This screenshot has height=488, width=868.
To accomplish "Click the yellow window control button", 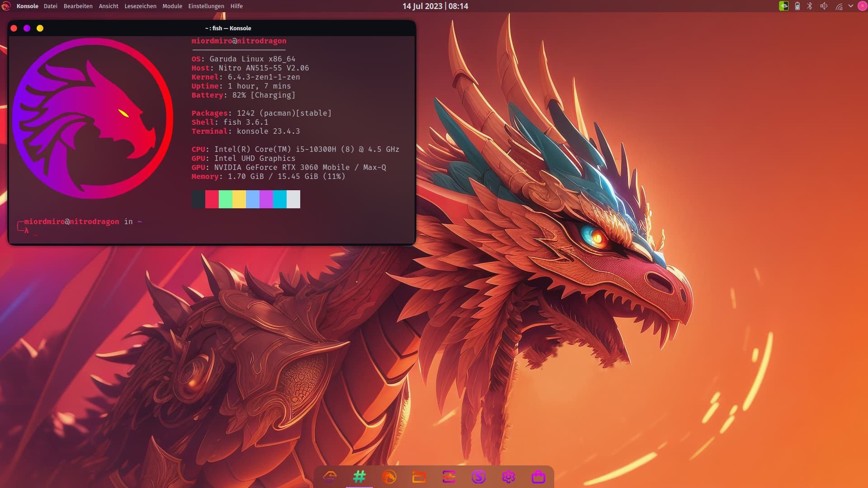I will tap(40, 28).
